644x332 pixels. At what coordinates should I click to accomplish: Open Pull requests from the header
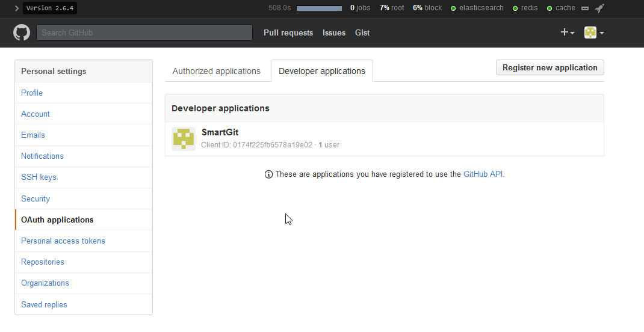288,33
